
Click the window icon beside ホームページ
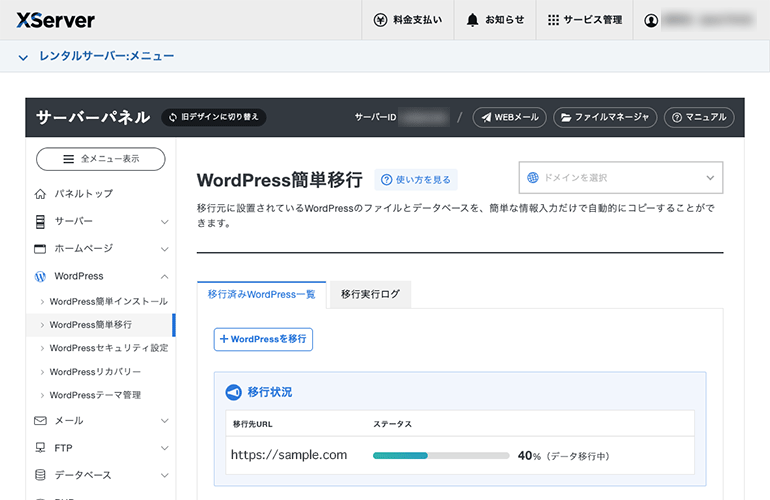(x=40, y=249)
